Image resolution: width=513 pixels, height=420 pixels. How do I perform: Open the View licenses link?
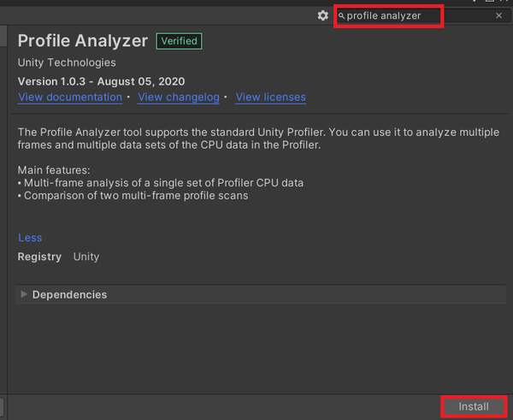pos(270,98)
